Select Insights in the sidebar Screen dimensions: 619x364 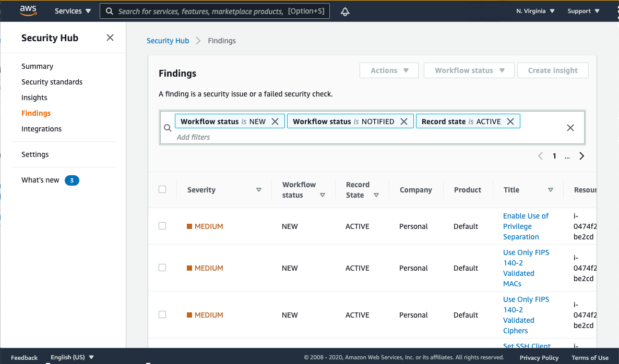(x=34, y=98)
